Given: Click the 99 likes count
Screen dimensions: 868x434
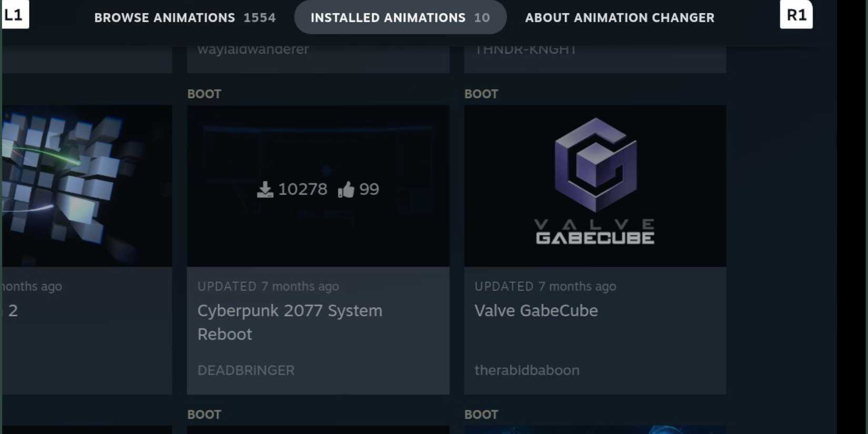Looking at the screenshot, I should (x=369, y=189).
